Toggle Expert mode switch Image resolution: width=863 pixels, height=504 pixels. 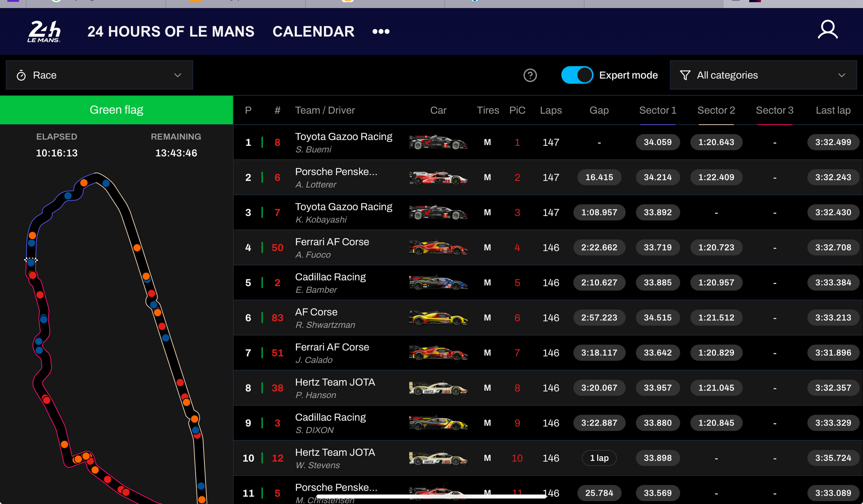click(x=577, y=75)
